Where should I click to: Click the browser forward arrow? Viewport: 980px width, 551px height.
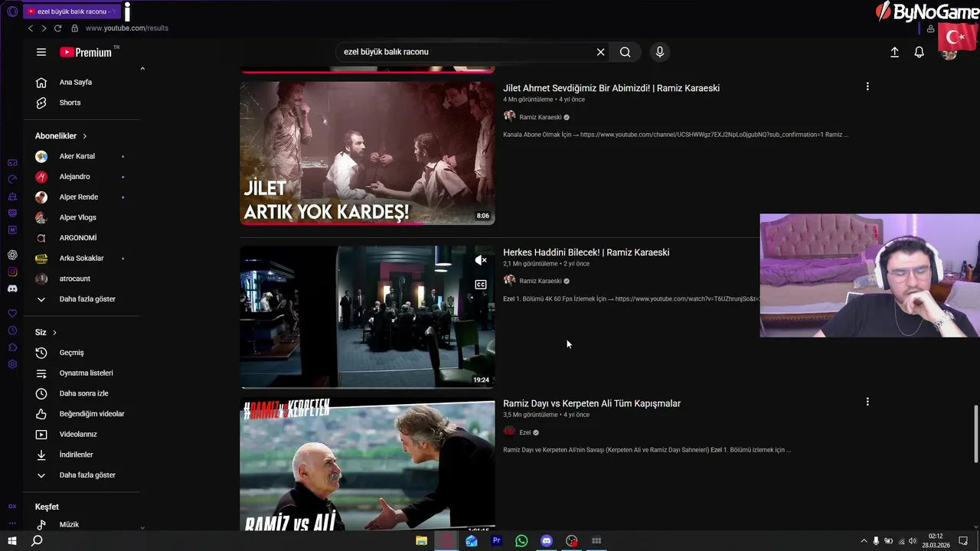[x=44, y=28]
